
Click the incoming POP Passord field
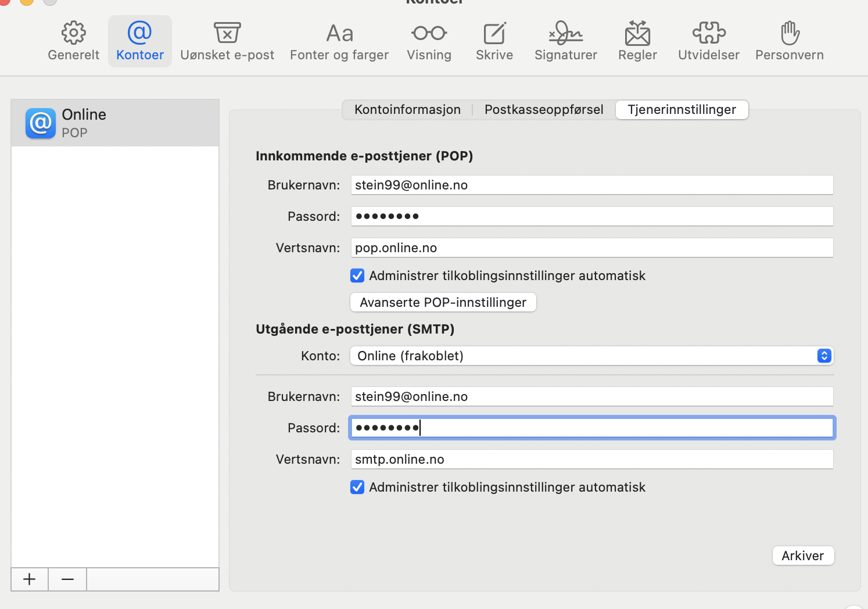click(x=592, y=216)
